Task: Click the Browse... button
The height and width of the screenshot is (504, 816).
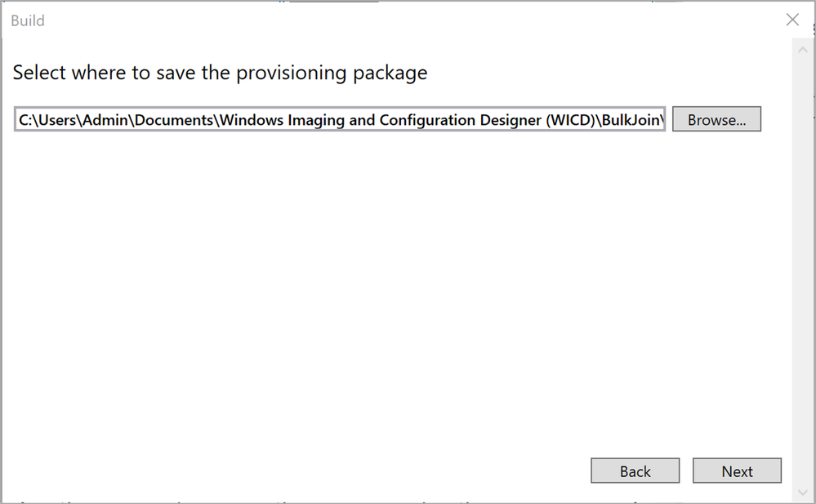Action: 716,119
